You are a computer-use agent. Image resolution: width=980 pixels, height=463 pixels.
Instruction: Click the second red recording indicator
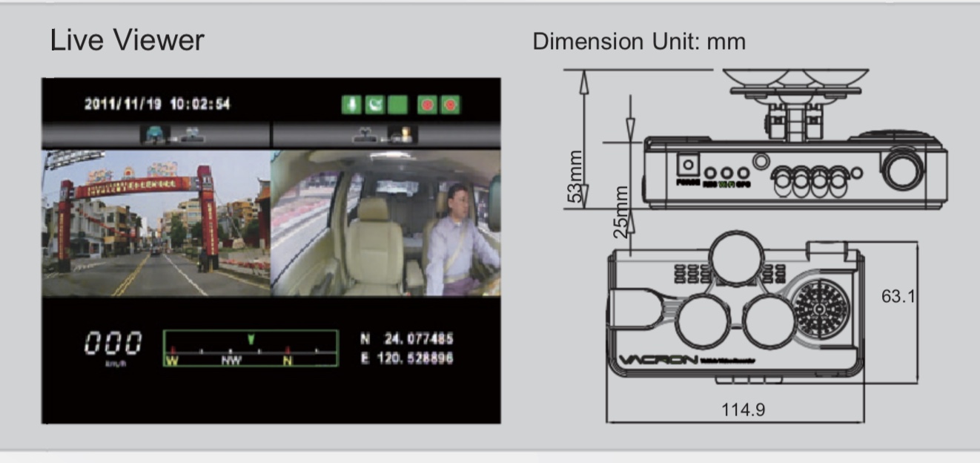[x=450, y=104]
